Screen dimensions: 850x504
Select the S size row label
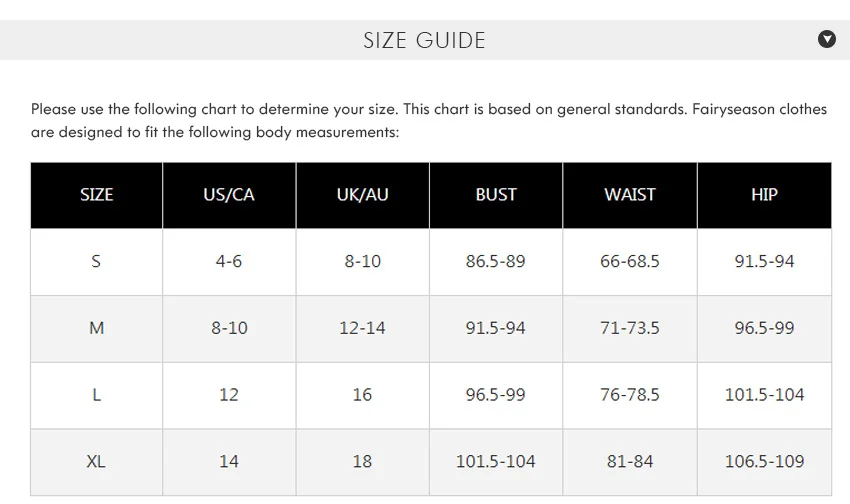click(x=96, y=262)
